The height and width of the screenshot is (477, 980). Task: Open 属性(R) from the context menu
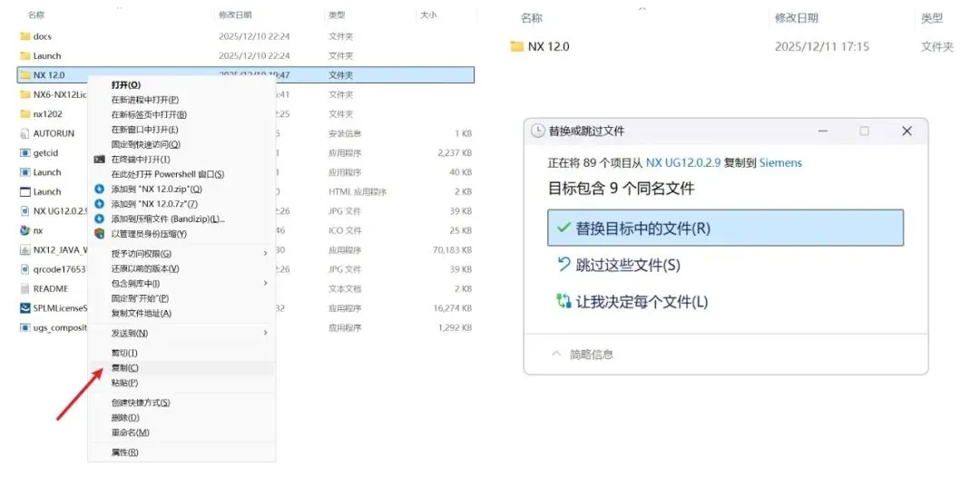pos(125,452)
